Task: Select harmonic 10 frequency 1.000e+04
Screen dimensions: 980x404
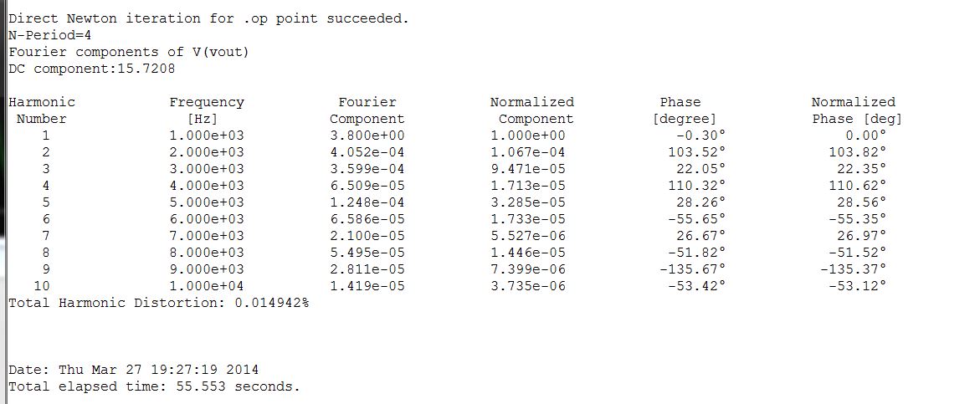Action: [207, 286]
